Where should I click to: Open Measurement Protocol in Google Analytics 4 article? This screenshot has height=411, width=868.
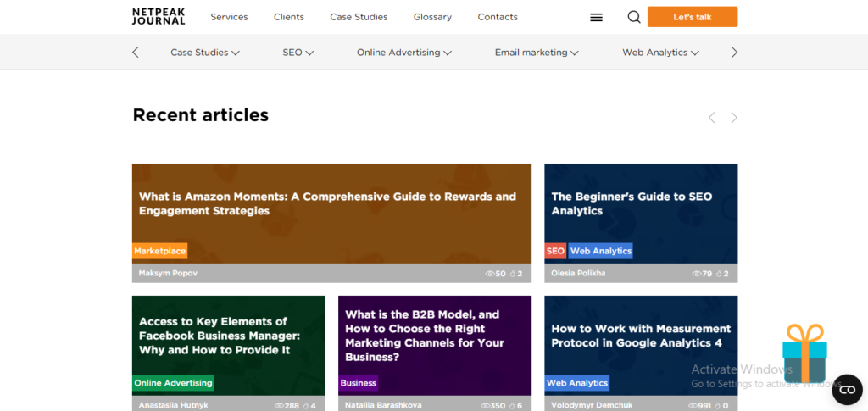coord(641,336)
